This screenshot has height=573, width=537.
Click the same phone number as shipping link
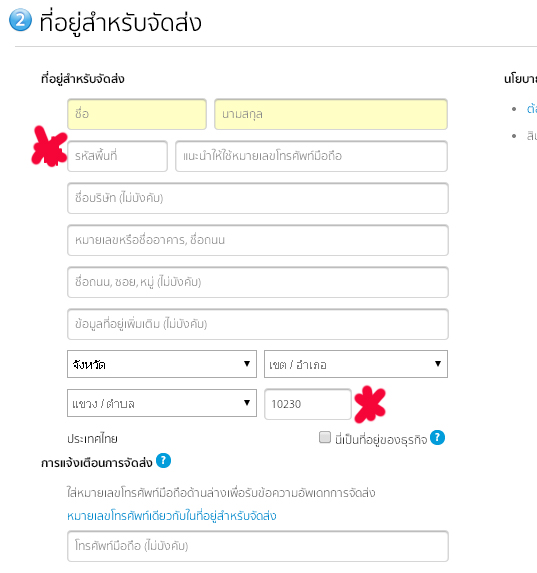[x=171, y=516]
